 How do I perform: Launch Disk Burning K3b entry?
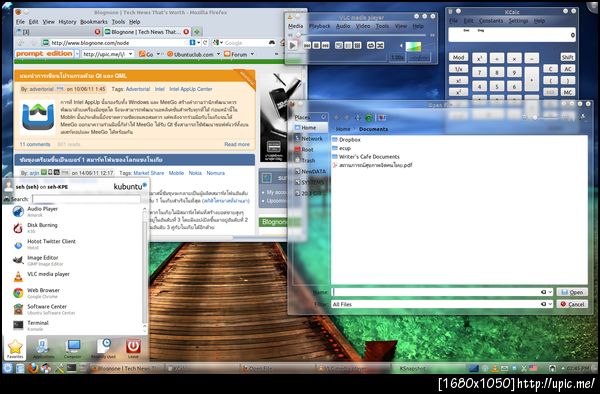77,228
